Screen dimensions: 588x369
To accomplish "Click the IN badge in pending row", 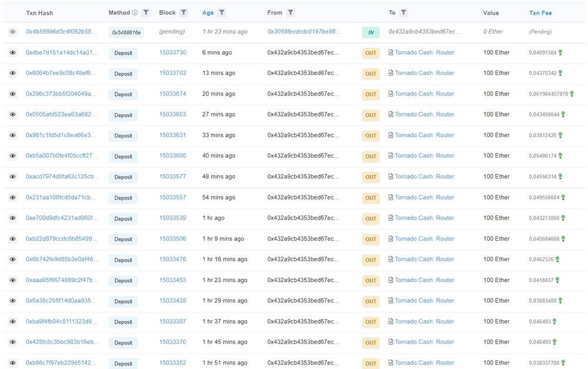I will click(371, 32).
